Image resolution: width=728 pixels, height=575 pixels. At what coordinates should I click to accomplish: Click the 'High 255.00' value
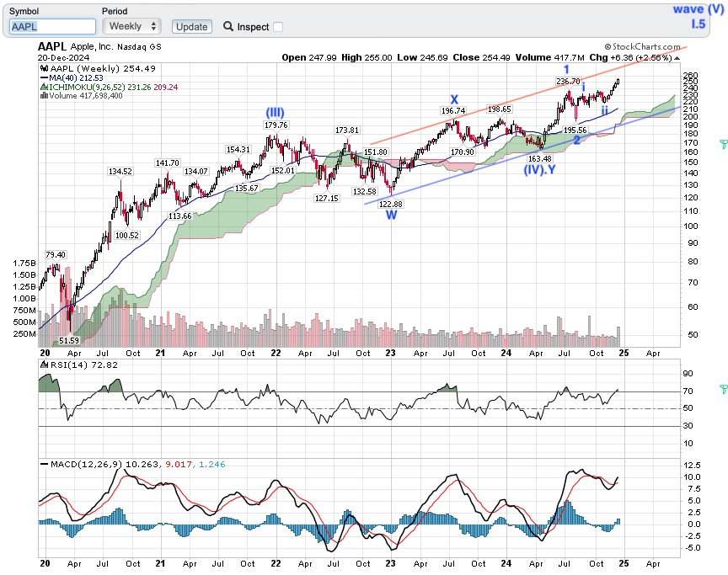coord(367,57)
